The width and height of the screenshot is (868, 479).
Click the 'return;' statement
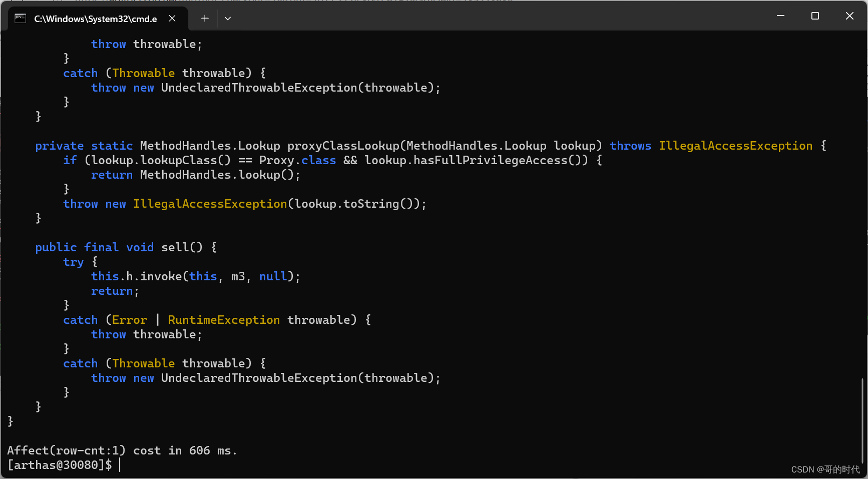pos(115,291)
